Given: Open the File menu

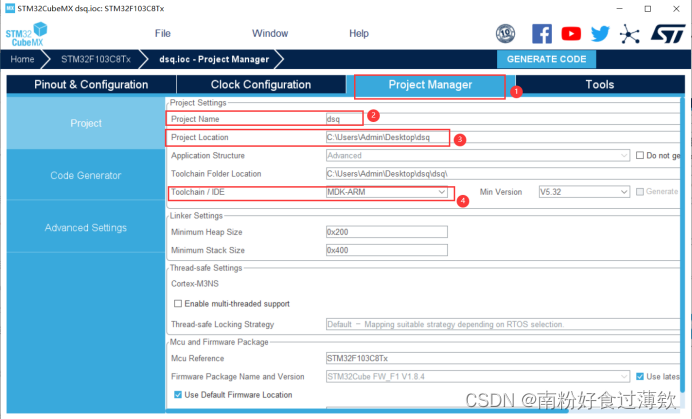Looking at the screenshot, I should pyautogui.click(x=162, y=34).
